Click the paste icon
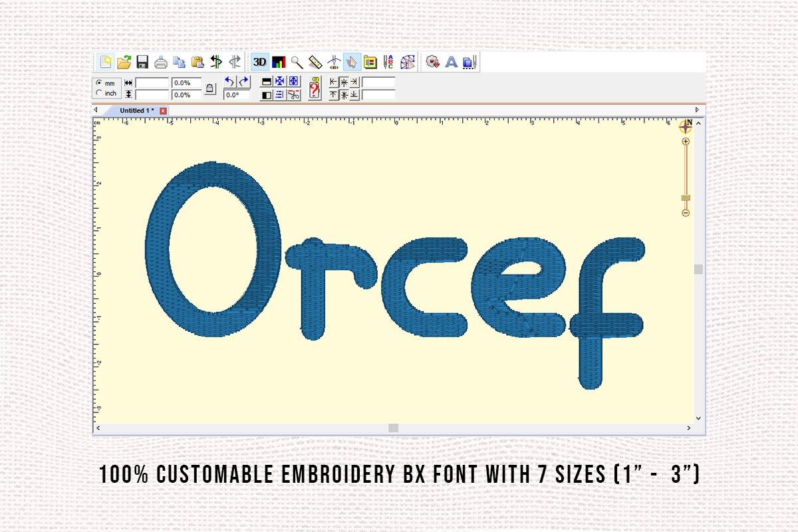Image resolution: width=798 pixels, height=532 pixels. coord(196,62)
